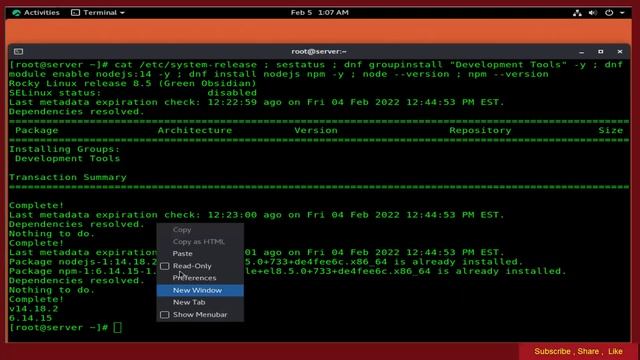The image size is (640, 360).
Task: Open the Activities overview
Action: 36,13
